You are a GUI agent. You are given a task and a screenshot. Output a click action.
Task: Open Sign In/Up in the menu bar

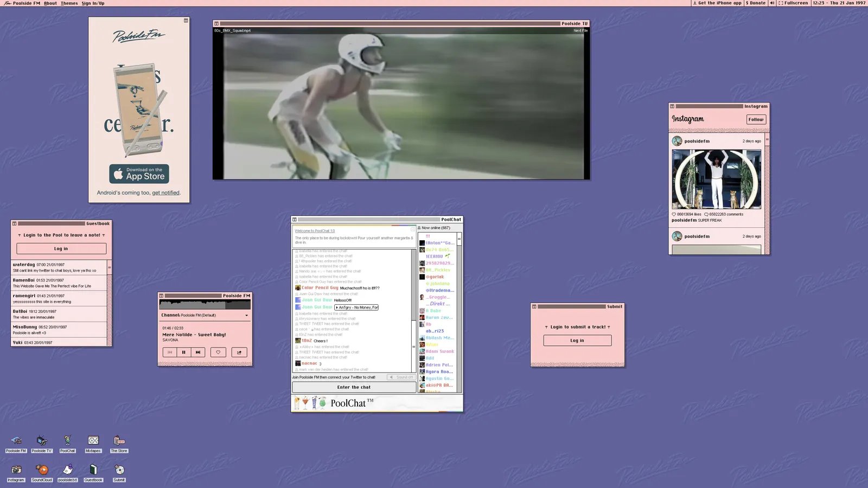pos(93,3)
